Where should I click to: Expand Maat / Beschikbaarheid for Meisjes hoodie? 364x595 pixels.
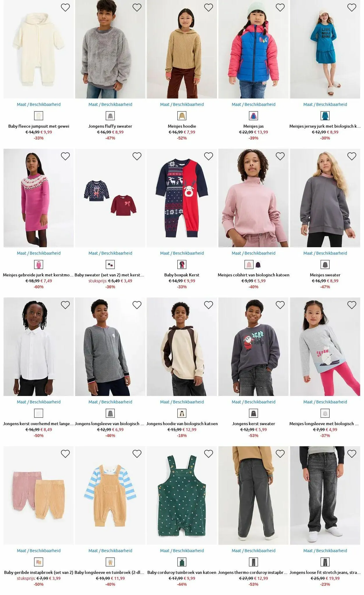182,104
